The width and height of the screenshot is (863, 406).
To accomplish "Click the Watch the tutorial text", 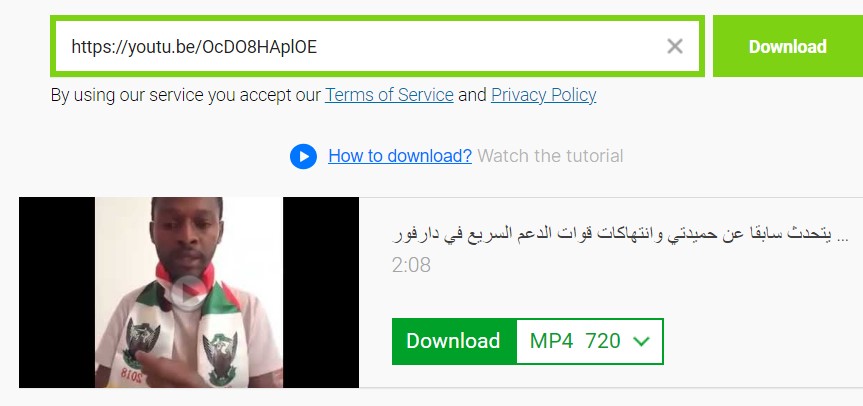I will coord(550,156).
